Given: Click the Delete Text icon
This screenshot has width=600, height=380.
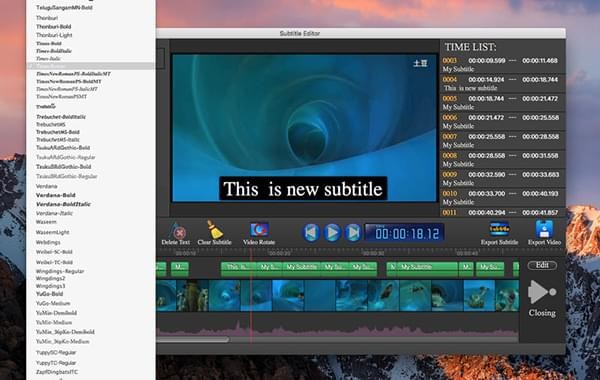Looking at the screenshot, I should (x=177, y=231).
